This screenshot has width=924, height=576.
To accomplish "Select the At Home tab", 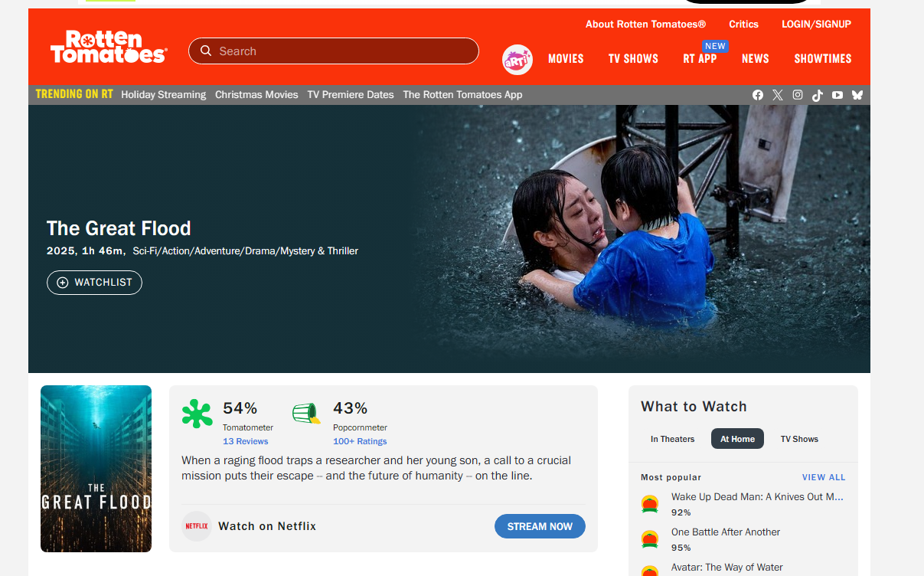I will point(737,439).
